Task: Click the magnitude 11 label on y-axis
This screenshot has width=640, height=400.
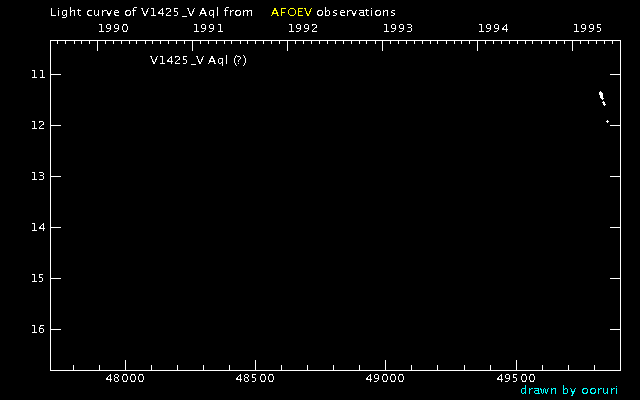Action: click(x=37, y=75)
